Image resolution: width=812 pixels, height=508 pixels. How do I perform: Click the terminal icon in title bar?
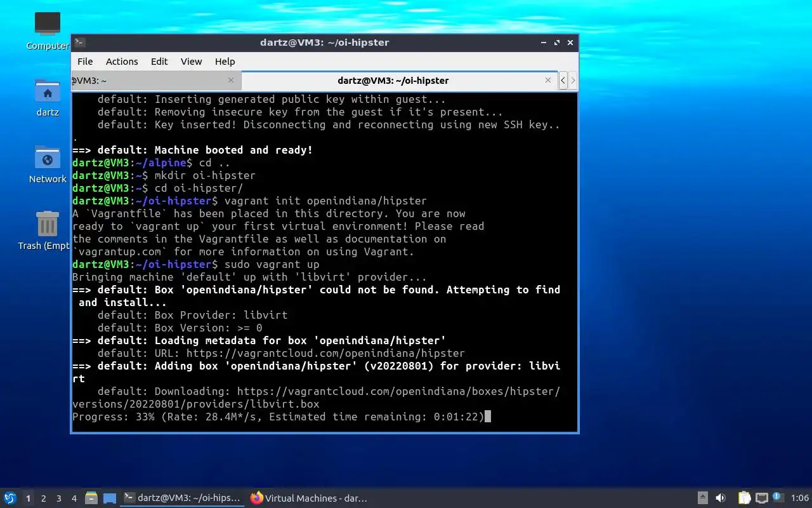pyautogui.click(x=80, y=43)
